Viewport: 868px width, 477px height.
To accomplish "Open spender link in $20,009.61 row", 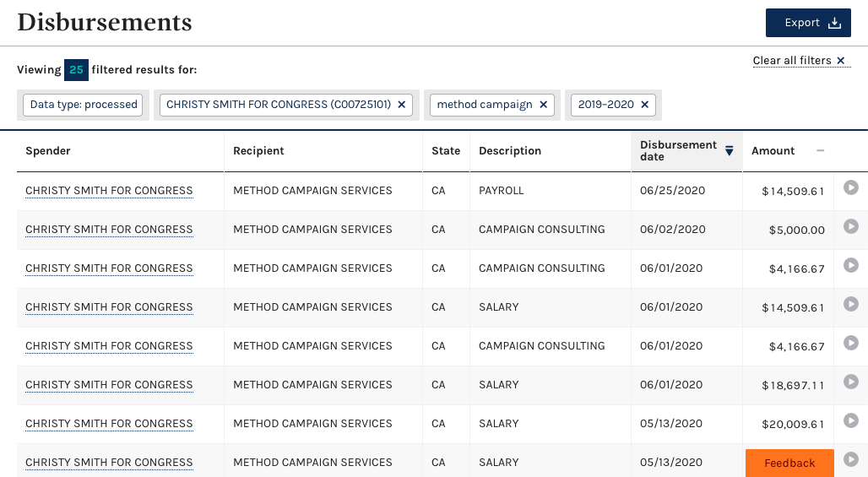I will (x=109, y=424).
